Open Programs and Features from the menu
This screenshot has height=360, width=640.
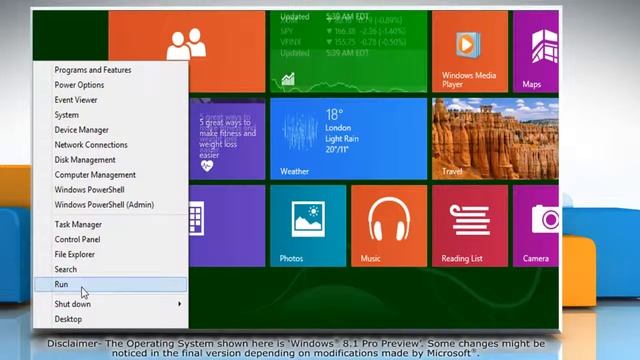[111, 70]
